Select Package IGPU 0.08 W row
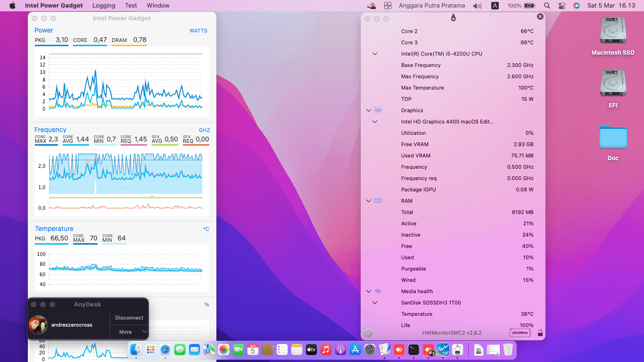 point(453,189)
